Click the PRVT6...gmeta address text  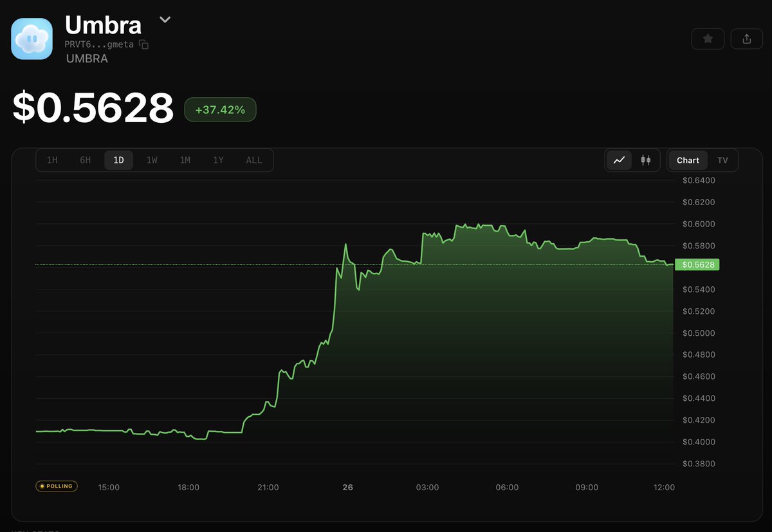99,44
